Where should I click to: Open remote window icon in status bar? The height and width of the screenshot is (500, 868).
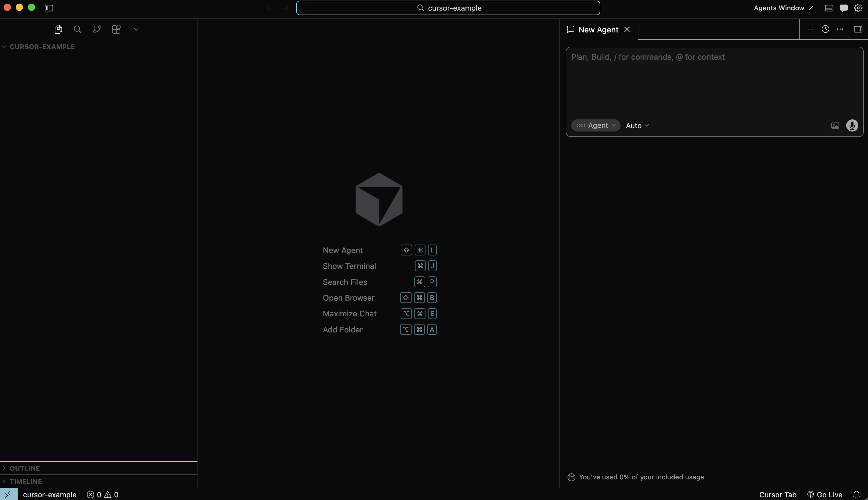tap(9, 494)
